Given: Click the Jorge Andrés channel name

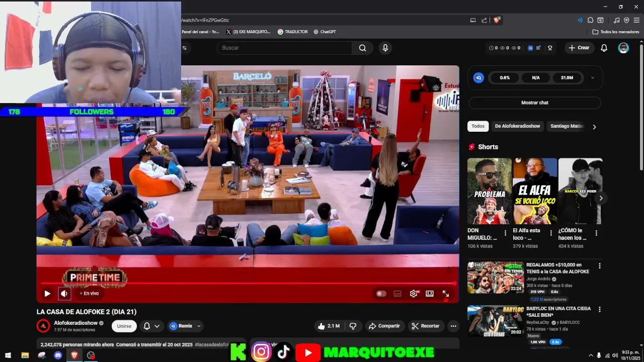Looking at the screenshot, I should coord(538,279).
